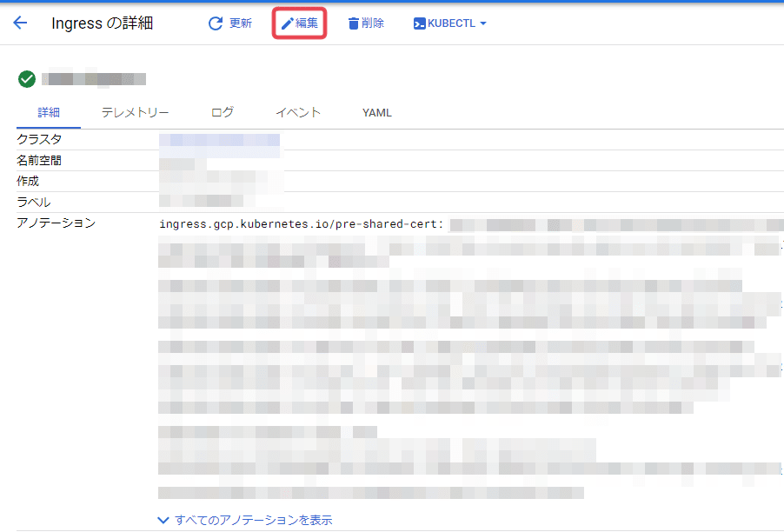The image size is (784, 532).
Task: Expand すべてのアノテーションを表示 to show all annotations
Action: click(252, 519)
